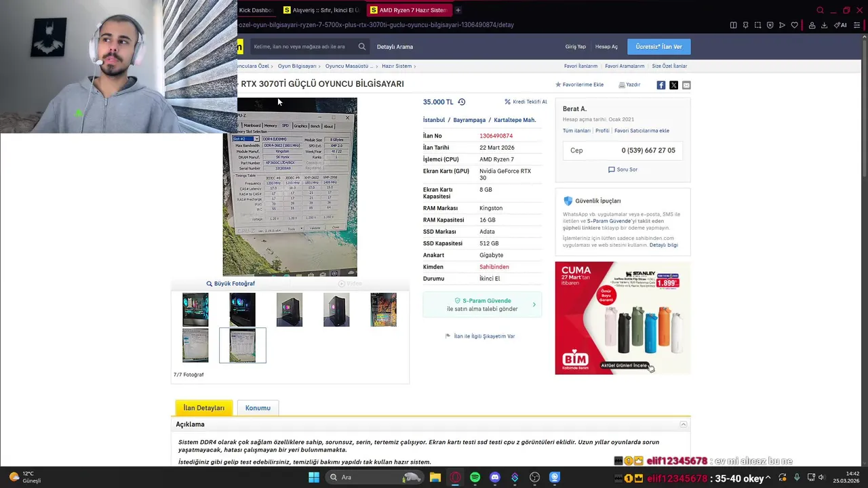The image size is (868, 488).
Task: Click the Favorilerime Ekle star
Action: pyautogui.click(x=558, y=85)
